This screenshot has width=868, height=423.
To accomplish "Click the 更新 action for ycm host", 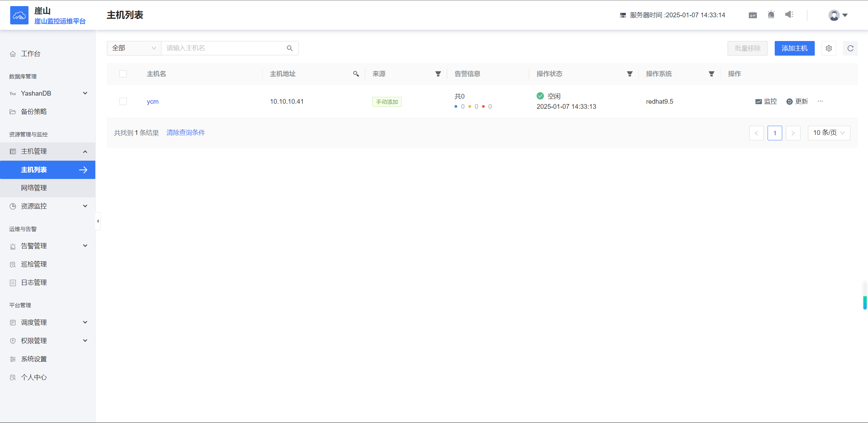I will tap(797, 101).
